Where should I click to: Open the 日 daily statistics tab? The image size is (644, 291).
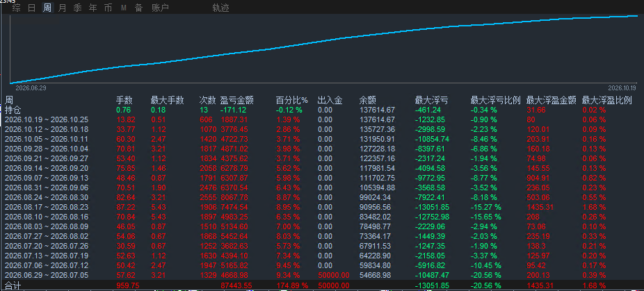click(31, 8)
